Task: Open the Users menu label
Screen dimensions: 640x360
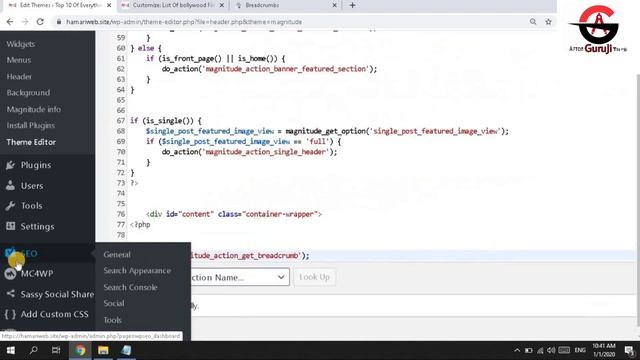Action: click(32, 186)
